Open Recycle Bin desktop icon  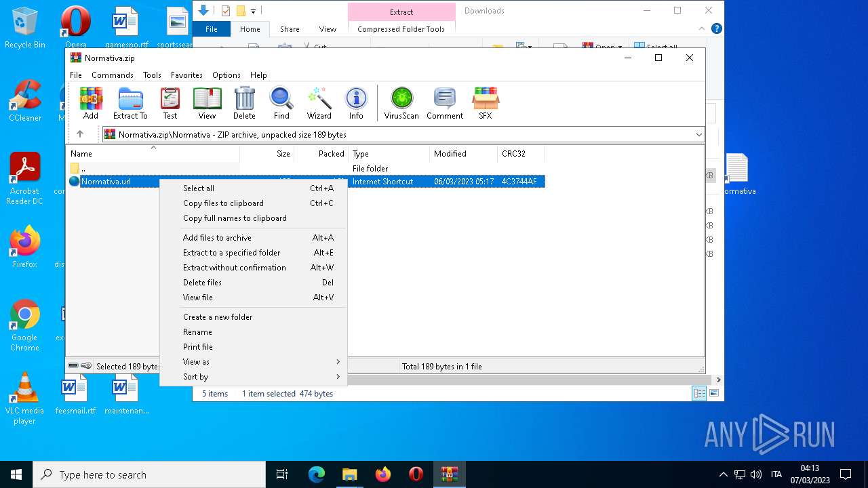click(25, 28)
